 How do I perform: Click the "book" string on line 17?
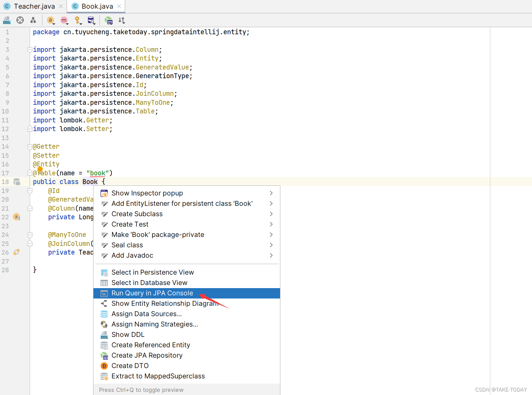pos(98,173)
